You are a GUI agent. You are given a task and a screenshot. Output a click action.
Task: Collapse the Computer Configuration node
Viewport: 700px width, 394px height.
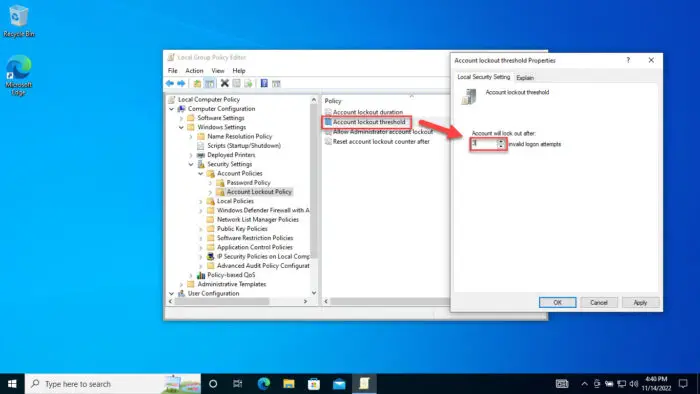click(x=171, y=109)
